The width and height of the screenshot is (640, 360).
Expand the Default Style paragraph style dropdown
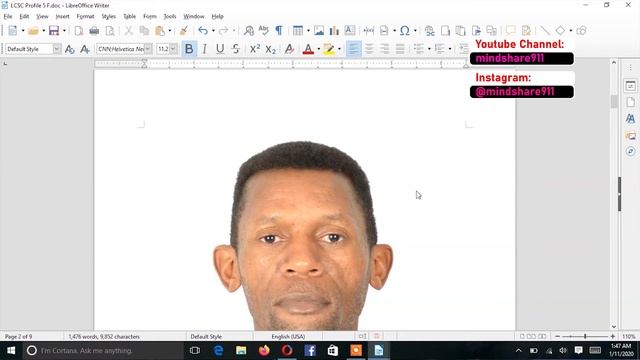57,49
